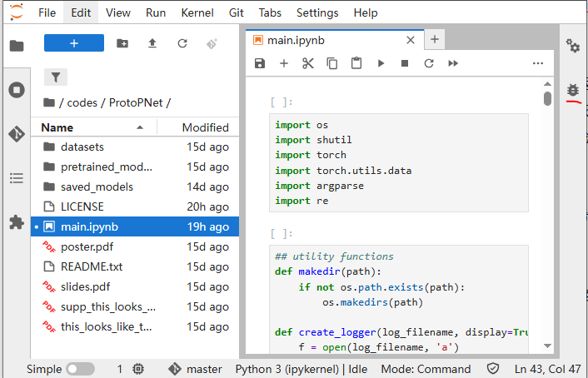588x378 pixels.
Task: Sort files by the Name column
Action: [57, 127]
